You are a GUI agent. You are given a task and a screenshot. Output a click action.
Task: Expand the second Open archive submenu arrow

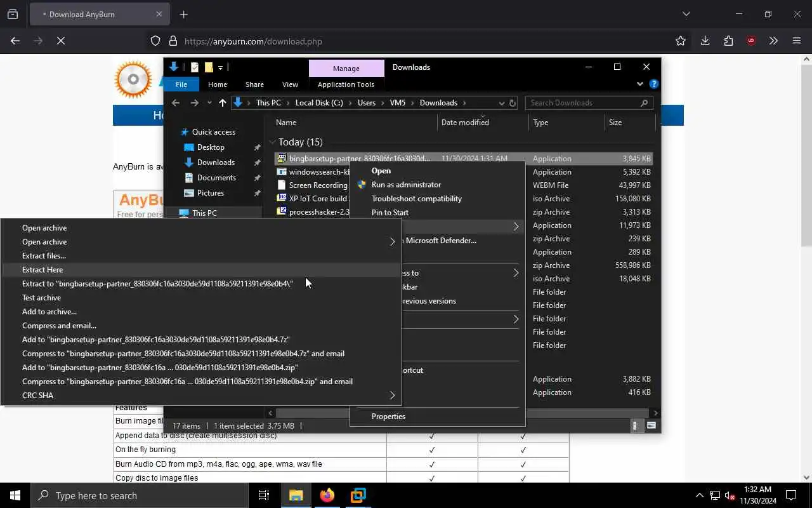pyautogui.click(x=392, y=242)
